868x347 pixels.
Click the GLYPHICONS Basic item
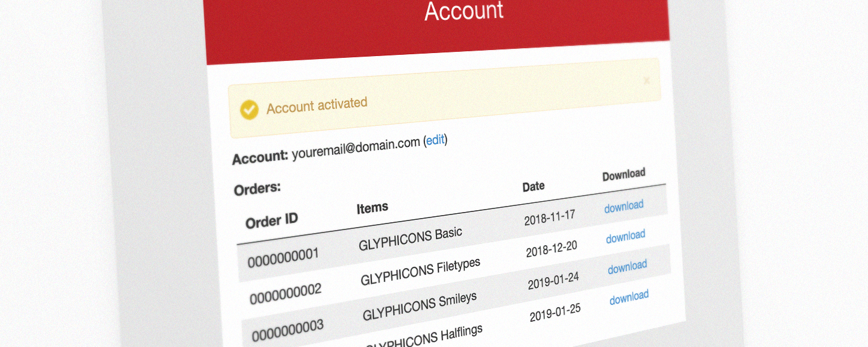click(410, 239)
